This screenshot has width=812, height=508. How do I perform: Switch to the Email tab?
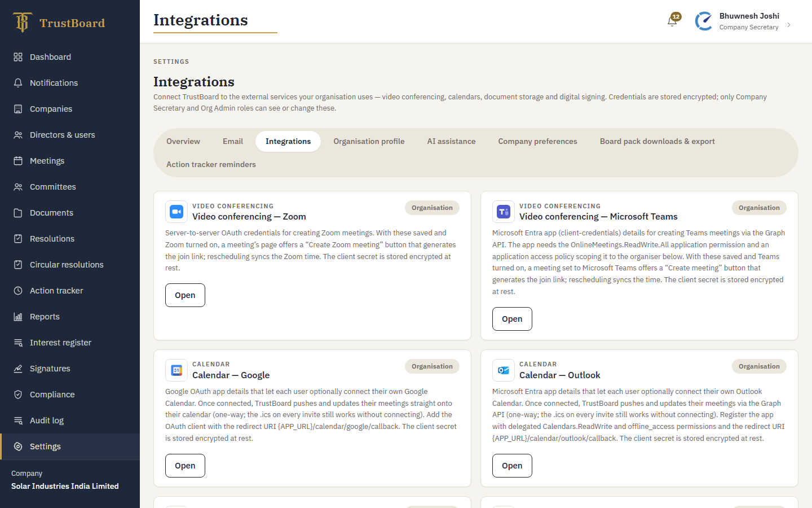click(233, 141)
